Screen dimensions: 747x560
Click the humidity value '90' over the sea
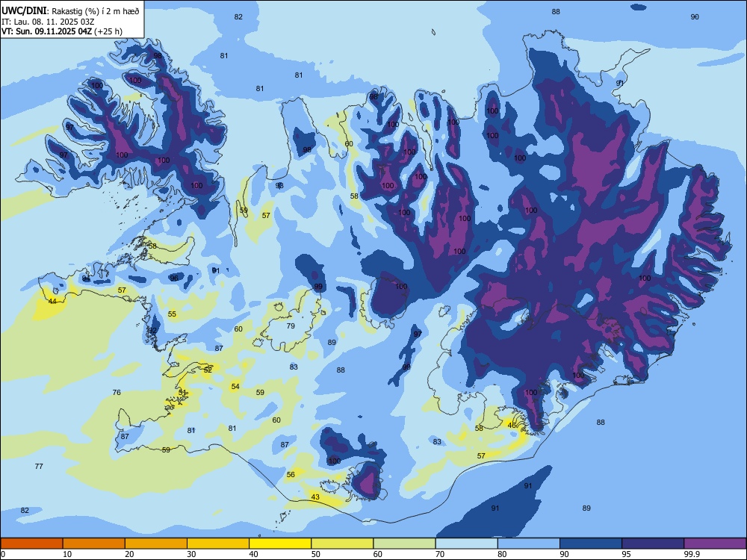click(695, 17)
